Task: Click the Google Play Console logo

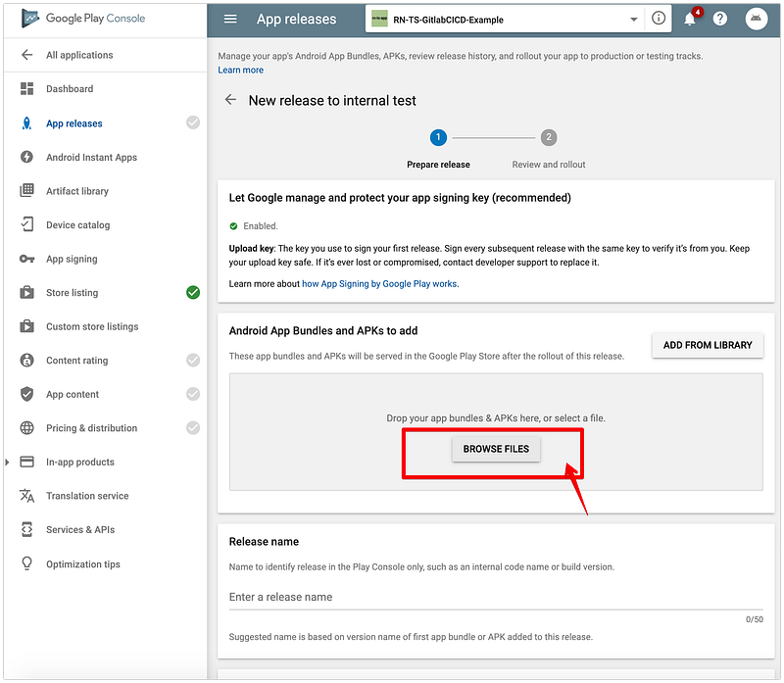Action: point(83,19)
